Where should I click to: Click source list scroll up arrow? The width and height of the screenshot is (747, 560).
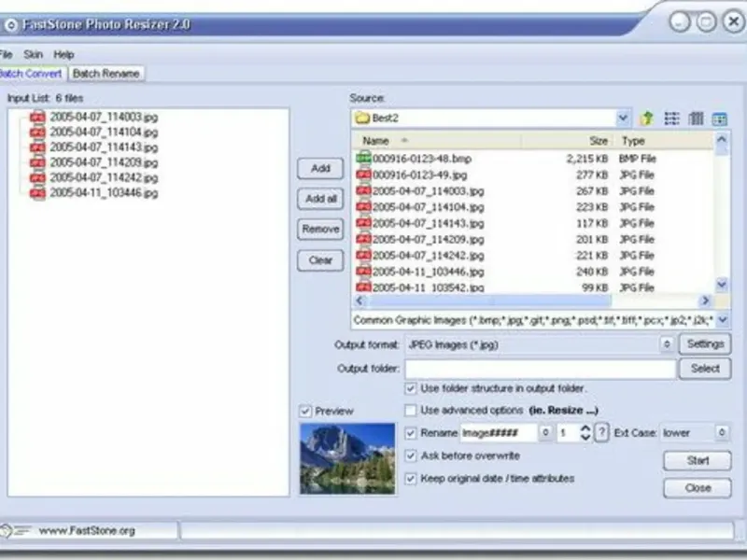tap(722, 139)
